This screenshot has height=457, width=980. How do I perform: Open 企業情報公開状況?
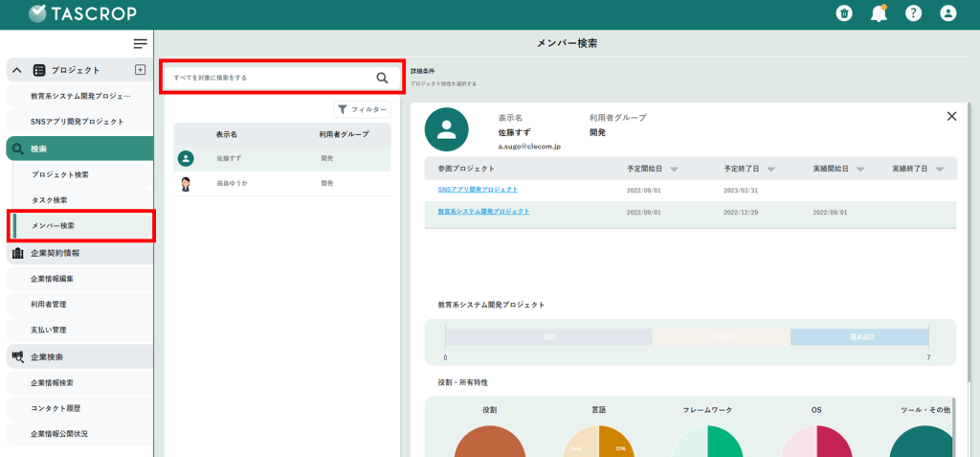80,433
